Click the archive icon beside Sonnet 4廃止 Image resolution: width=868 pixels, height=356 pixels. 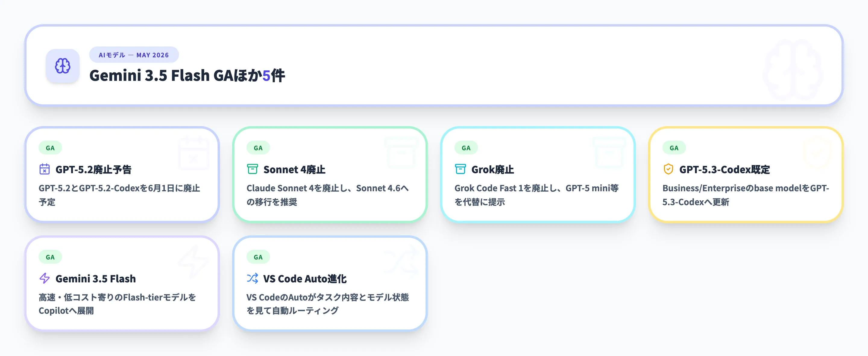tap(252, 169)
